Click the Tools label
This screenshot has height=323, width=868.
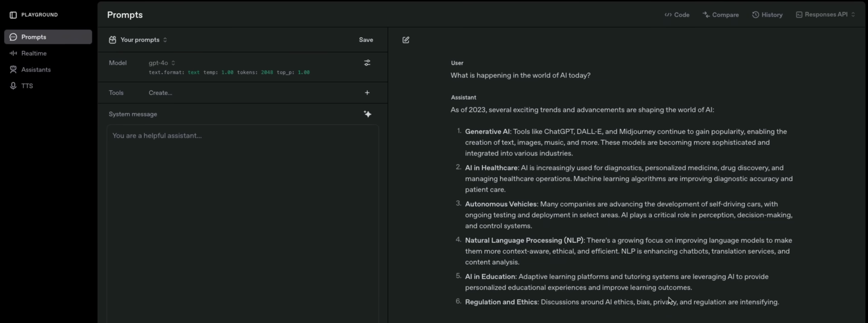[116, 93]
